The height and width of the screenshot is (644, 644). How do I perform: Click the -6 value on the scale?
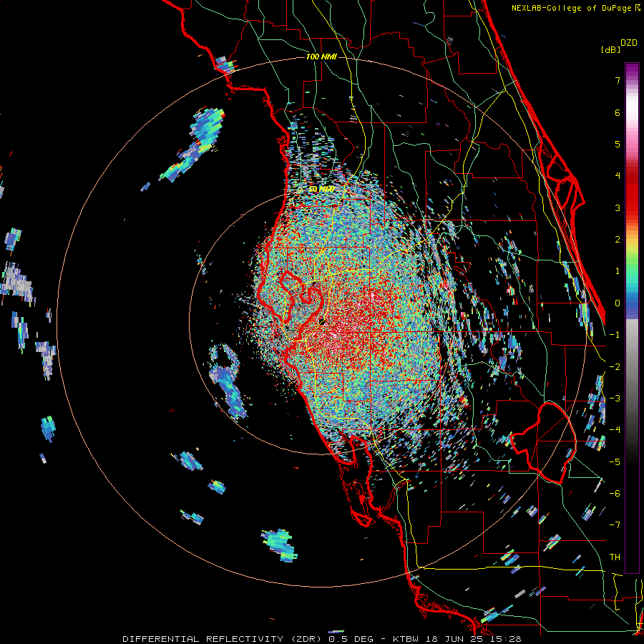(615, 494)
